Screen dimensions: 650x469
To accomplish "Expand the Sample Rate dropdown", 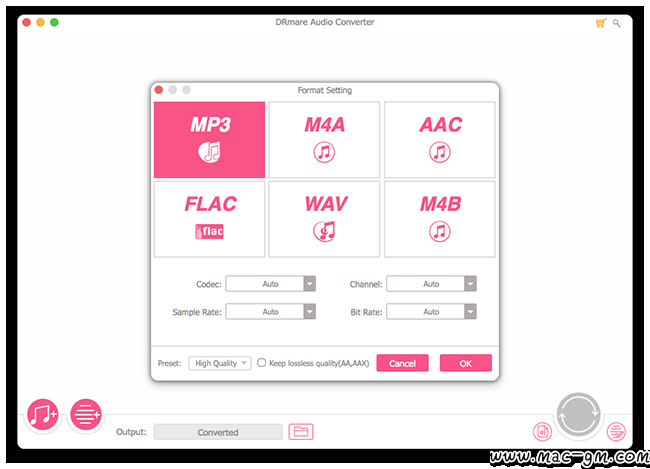I will tap(271, 311).
